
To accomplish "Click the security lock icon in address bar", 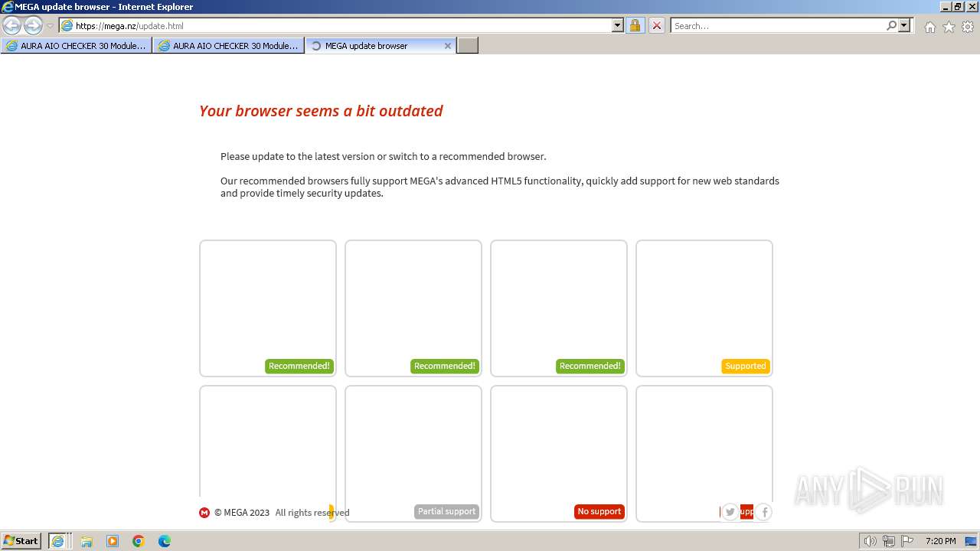I will click(x=635, y=25).
